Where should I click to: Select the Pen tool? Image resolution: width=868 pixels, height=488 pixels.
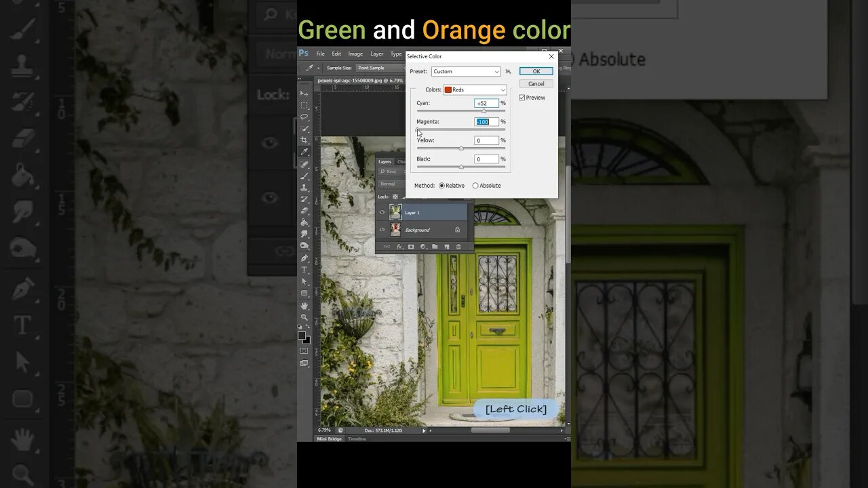[x=304, y=258]
